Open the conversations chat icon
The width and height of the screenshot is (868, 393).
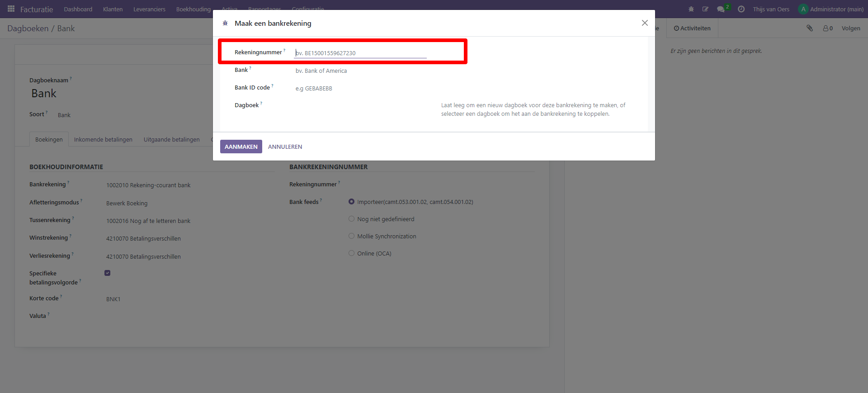coord(721,9)
